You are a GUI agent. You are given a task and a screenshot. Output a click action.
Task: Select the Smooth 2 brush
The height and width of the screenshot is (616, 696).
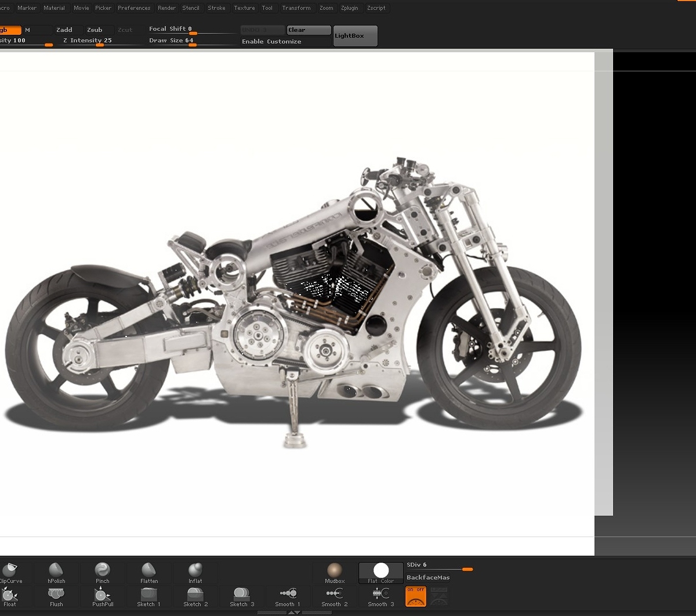(335, 596)
